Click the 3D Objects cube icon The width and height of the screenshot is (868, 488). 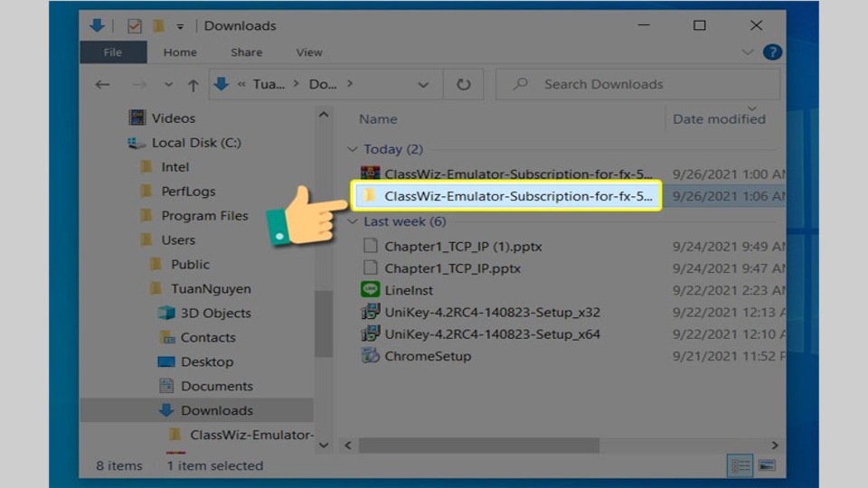point(166,313)
